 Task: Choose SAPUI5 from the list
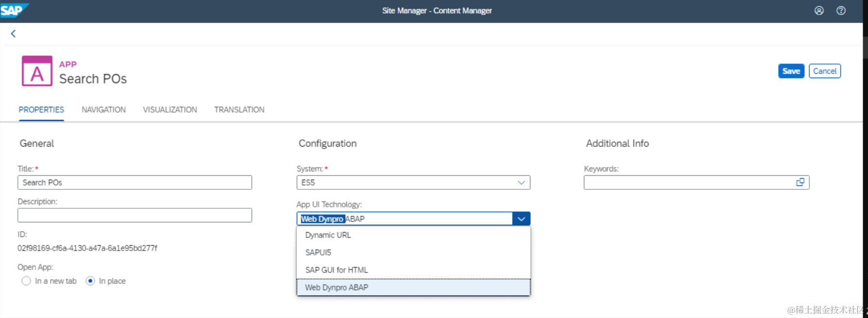pos(318,252)
